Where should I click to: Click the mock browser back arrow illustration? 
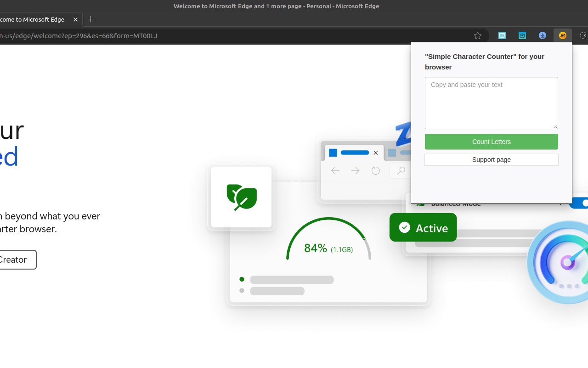tap(335, 171)
